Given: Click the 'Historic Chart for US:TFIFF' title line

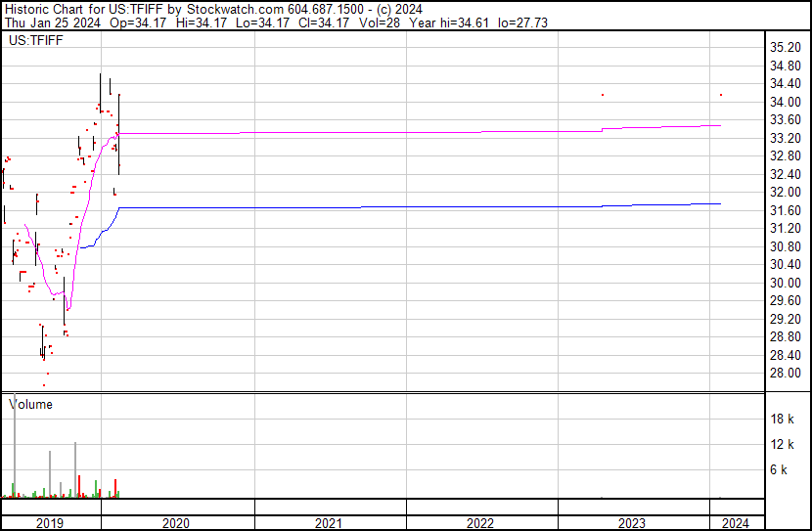Looking at the screenshot, I should (x=214, y=10).
